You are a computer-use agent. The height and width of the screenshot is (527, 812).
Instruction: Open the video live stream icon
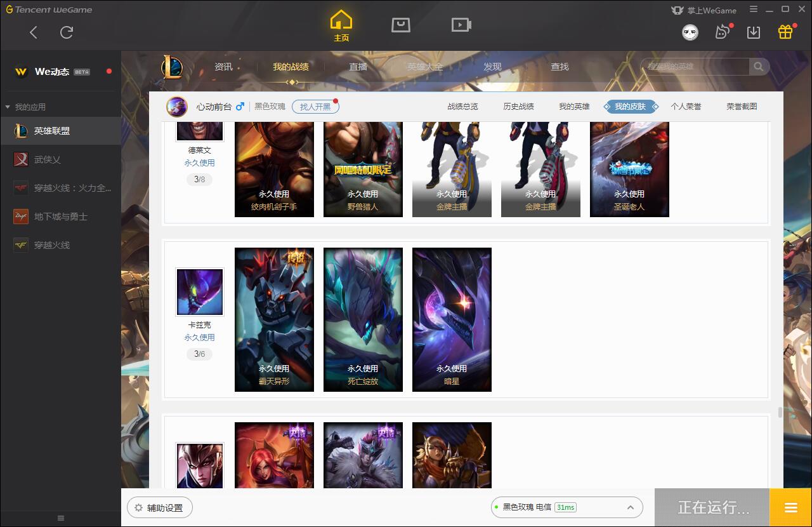click(x=461, y=25)
